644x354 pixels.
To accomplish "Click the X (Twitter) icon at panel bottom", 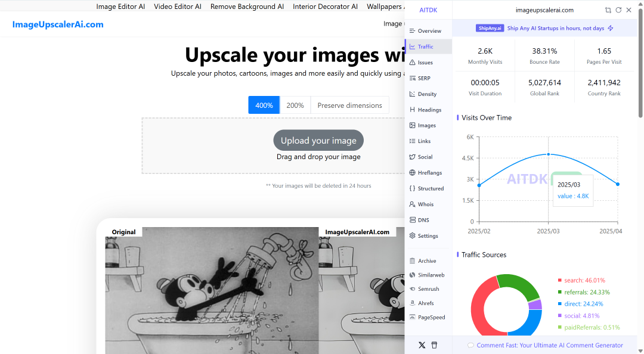I will (x=422, y=345).
